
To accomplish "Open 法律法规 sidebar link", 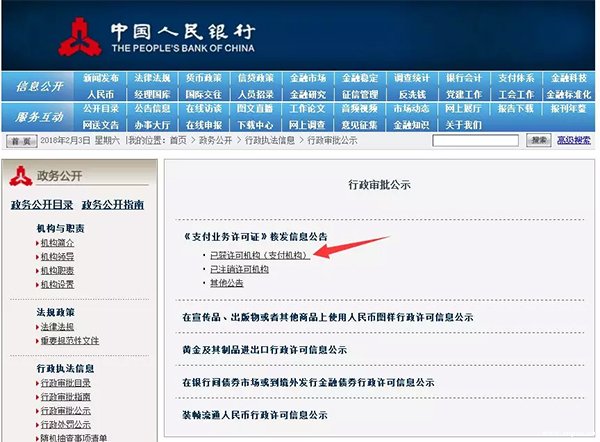I will pyautogui.click(x=57, y=327).
